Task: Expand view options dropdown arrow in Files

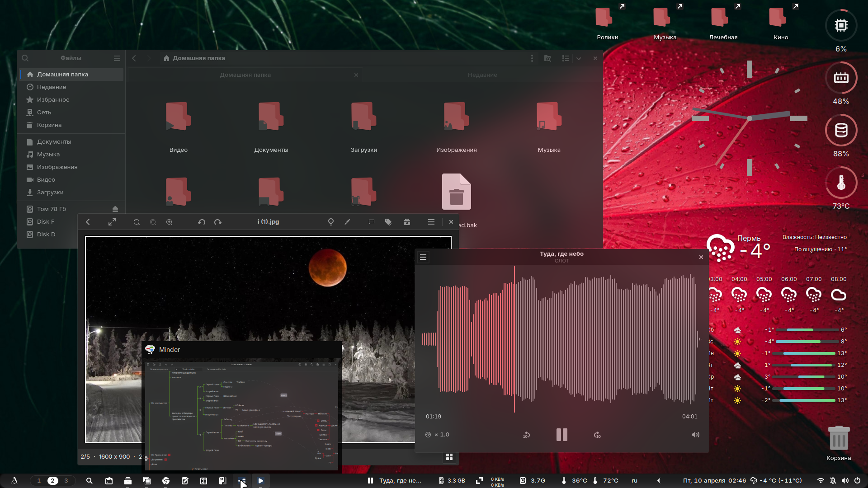Action: (x=579, y=58)
